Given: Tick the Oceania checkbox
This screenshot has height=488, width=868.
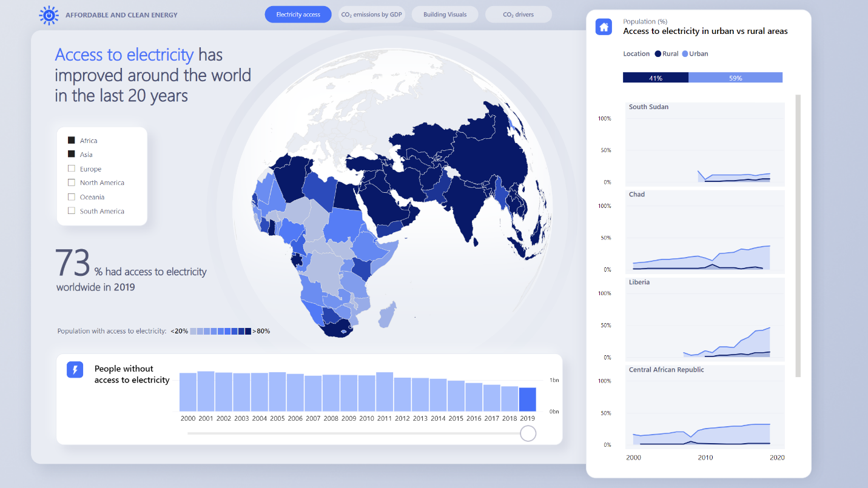Looking at the screenshot, I should click(x=72, y=197).
